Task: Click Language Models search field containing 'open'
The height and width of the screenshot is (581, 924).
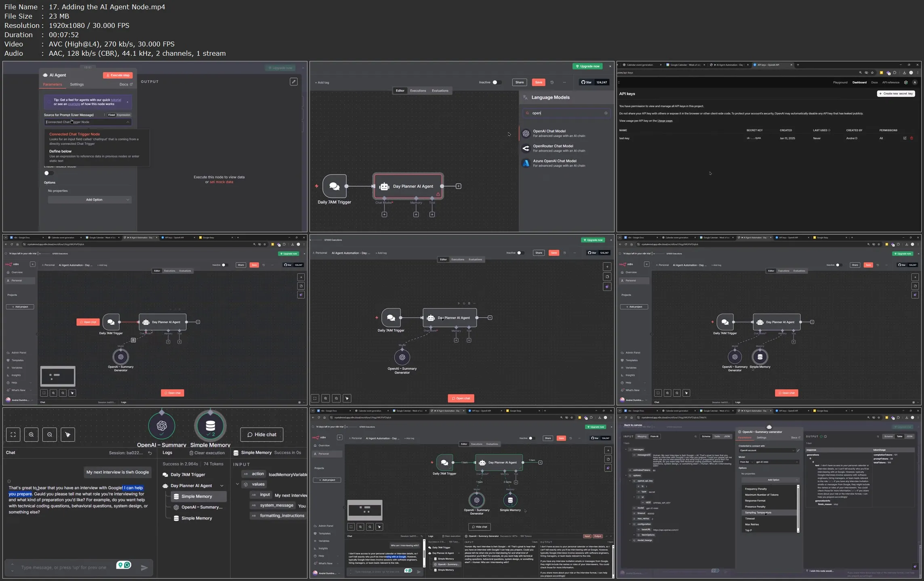Action: (565, 113)
